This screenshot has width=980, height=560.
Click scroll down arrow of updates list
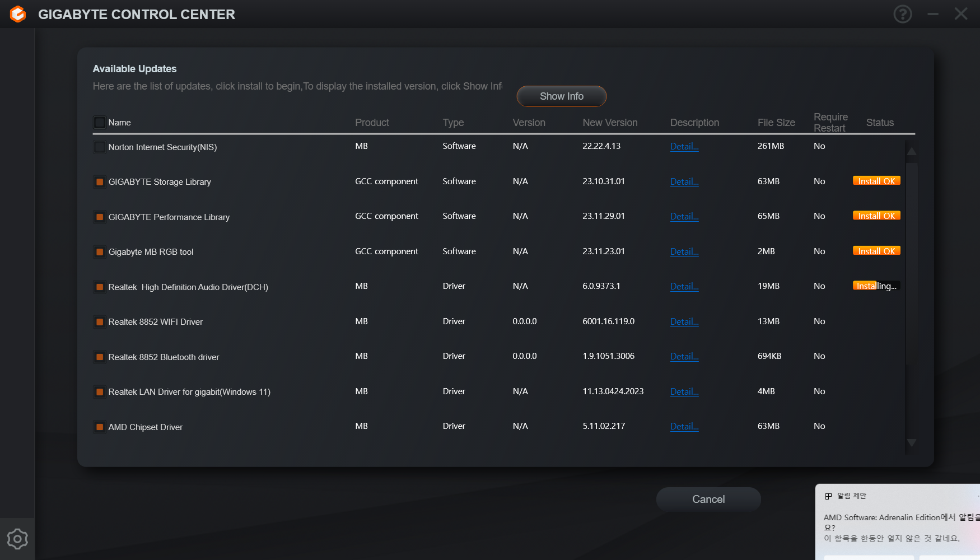912,443
